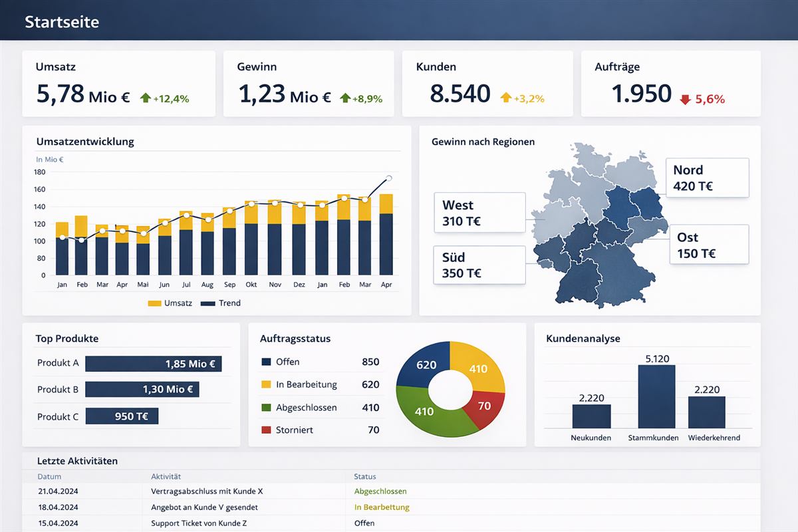Click the blue 620 donut segment
Screen dimensions: 798x532
424,364
